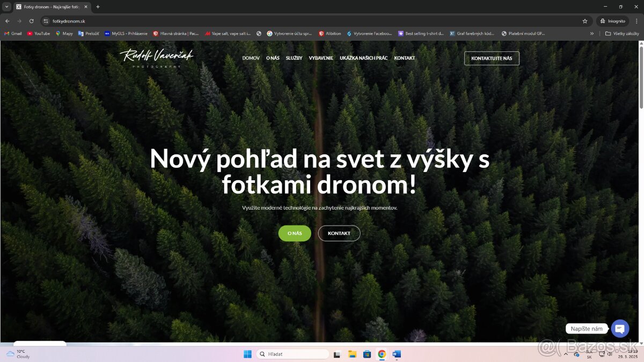The image size is (644, 362).
Task: Open the Gmail bookmark
Action: [13, 33]
